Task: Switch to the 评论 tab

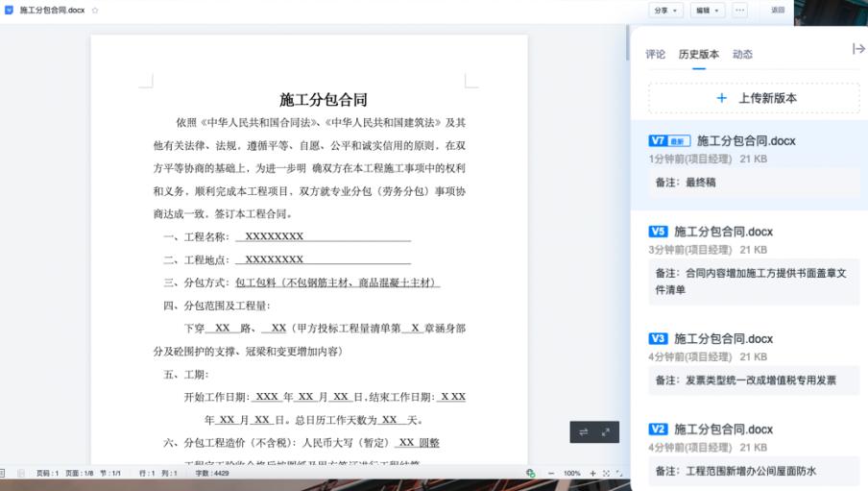Action: pyautogui.click(x=655, y=55)
